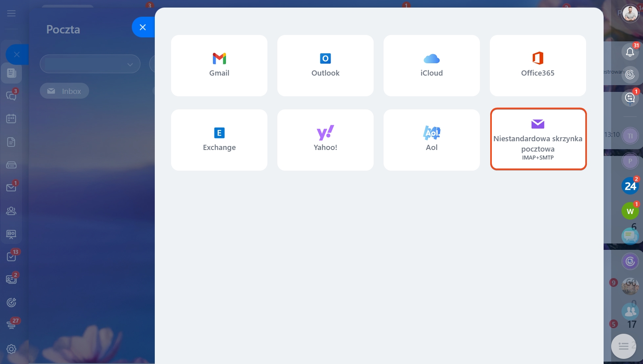Select iCloud mail provider
The width and height of the screenshot is (643, 364).
pyautogui.click(x=432, y=66)
